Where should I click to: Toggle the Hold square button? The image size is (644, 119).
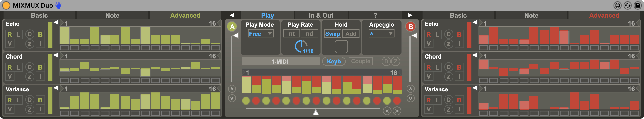pyautogui.click(x=341, y=46)
